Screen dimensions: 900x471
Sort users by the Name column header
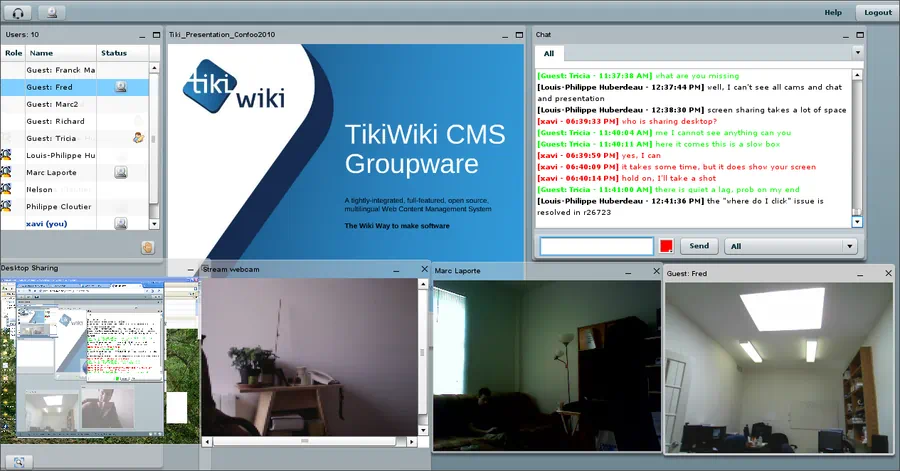60,53
